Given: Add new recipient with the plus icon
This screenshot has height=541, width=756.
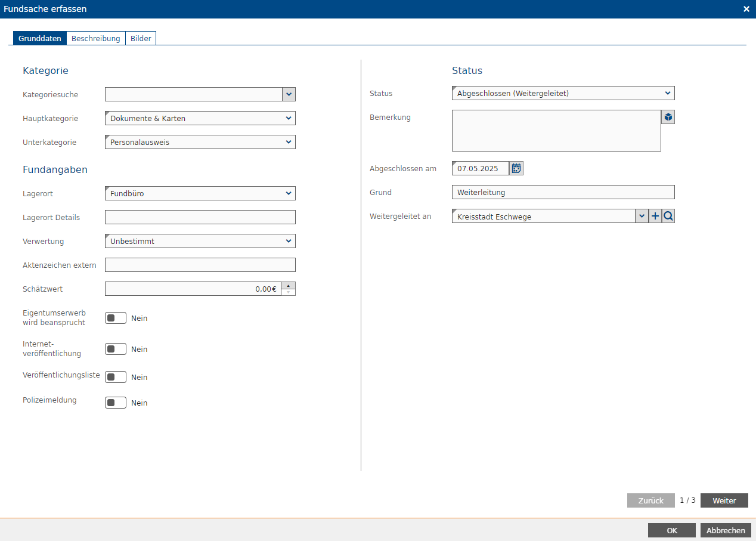Looking at the screenshot, I should (655, 216).
